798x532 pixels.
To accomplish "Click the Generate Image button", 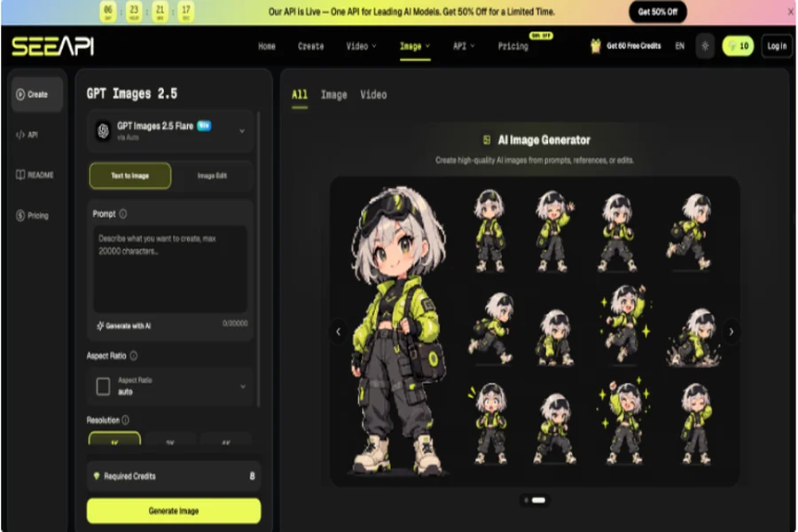I will pos(174,511).
